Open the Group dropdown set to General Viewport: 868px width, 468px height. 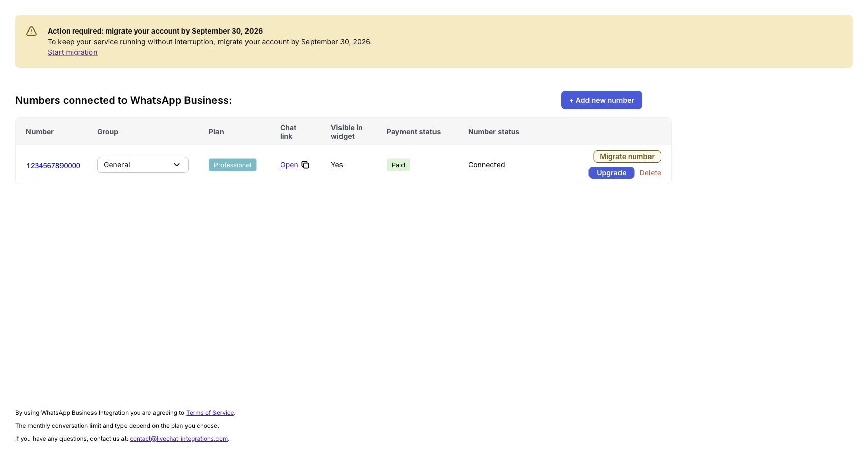tap(143, 165)
